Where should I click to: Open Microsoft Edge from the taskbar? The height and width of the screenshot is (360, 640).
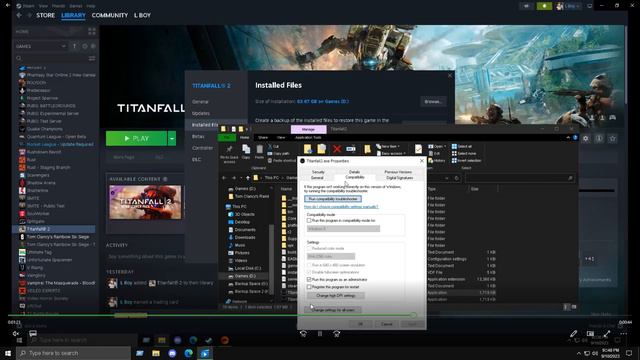pyautogui.click(x=189, y=353)
